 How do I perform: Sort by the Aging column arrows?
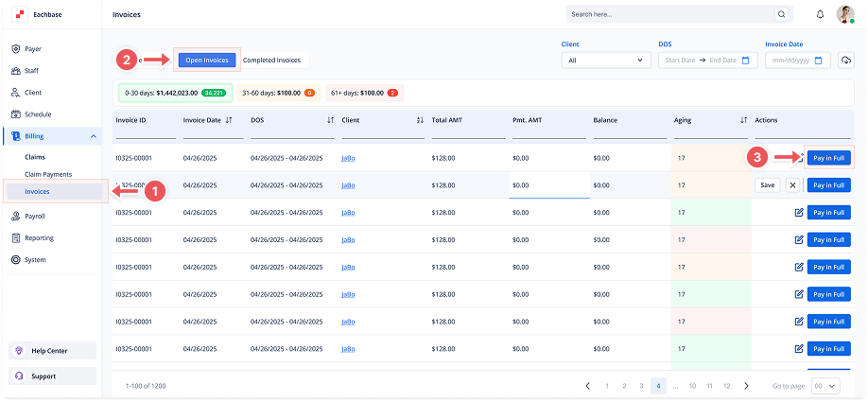(x=743, y=121)
